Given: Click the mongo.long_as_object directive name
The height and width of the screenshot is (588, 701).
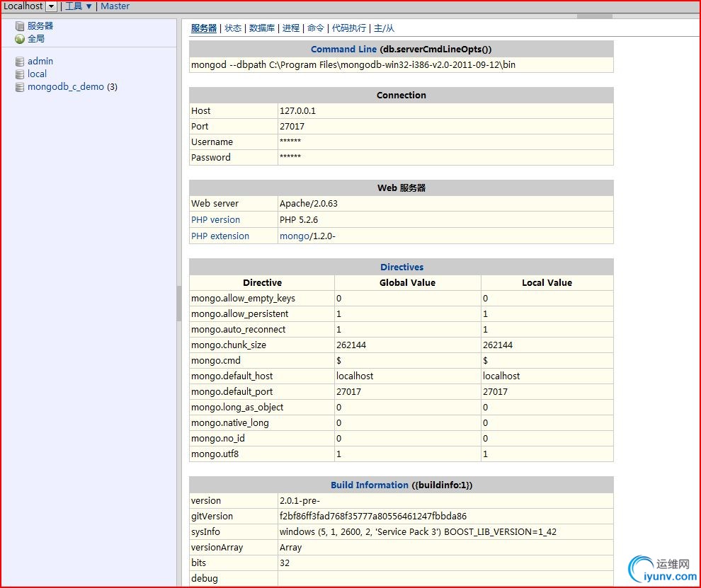Looking at the screenshot, I should [x=237, y=408].
